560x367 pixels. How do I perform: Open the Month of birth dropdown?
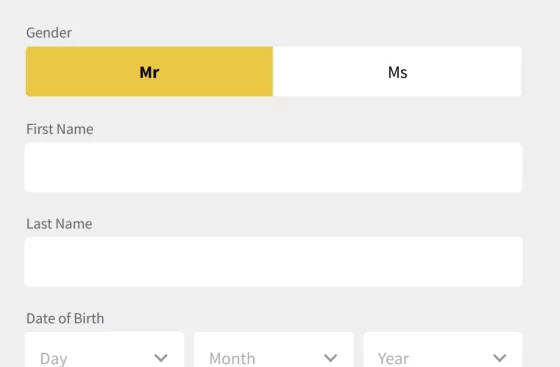(x=274, y=350)
